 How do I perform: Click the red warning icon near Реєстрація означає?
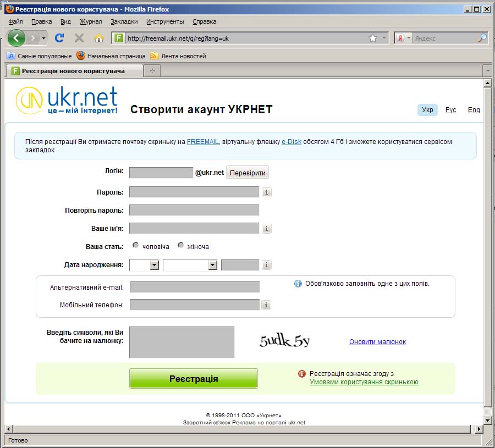302,374
